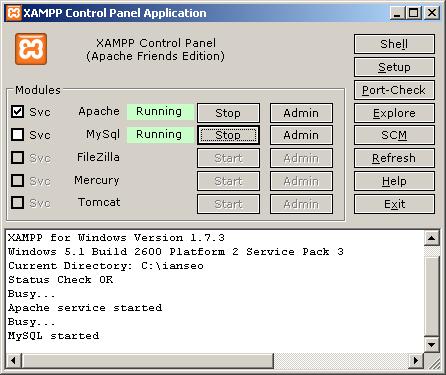446x375 pixels.
Task: Open Help
Action: click(394, 181)
